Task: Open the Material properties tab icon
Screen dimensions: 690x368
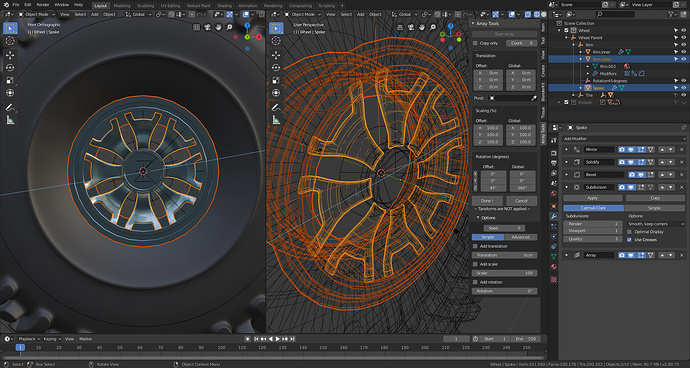Action: [x=554, y=266]
